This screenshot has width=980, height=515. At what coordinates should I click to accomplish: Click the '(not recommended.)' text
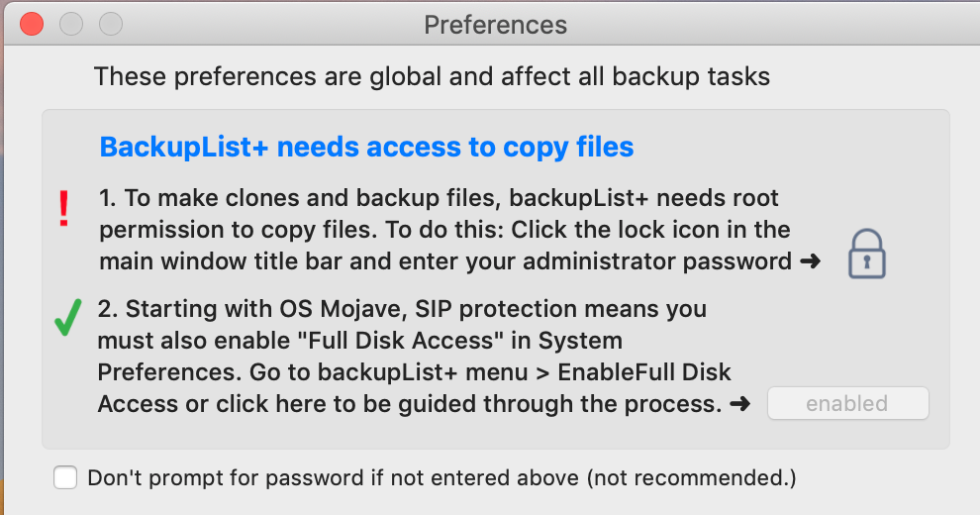(x=691, y=478)
